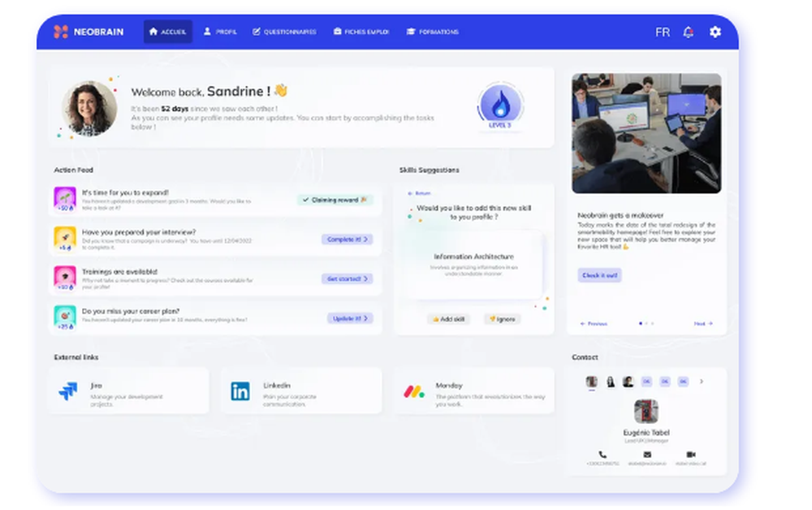
Task: Switch to the Fiches emploi tab
Action: tap(361, 32)
